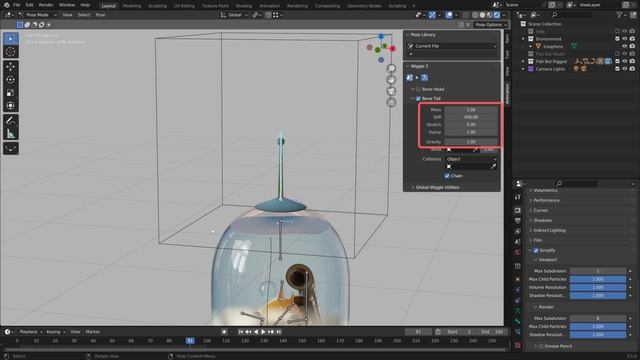Open the Render menu
The image size is (640, 360).
pos(46,5)
